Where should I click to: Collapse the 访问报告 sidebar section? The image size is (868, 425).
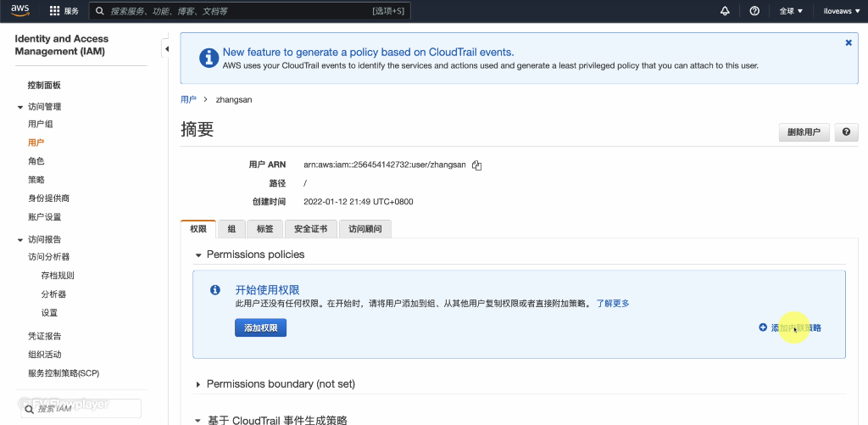[x=20, y=240]
